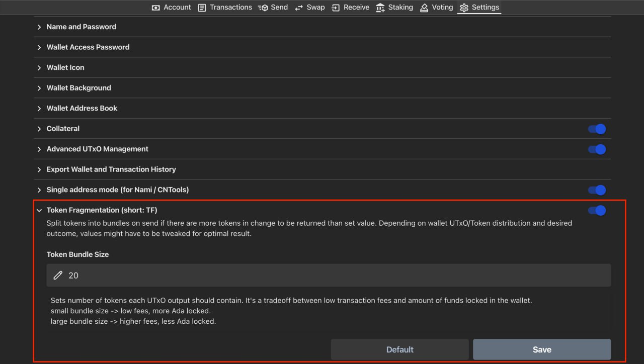Click the Account wallet icon
This screenshot has height=364, width=644.
click(156, 8)
